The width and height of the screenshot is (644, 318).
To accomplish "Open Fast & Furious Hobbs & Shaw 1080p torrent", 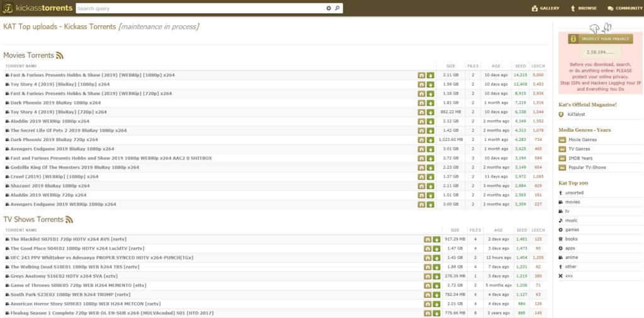I will pyautogui.click(x=92, y=76).
